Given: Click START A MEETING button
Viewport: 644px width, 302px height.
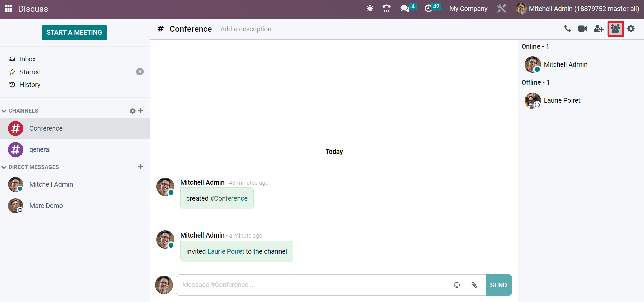Looking at the screenshot, I should coord(74,33).
